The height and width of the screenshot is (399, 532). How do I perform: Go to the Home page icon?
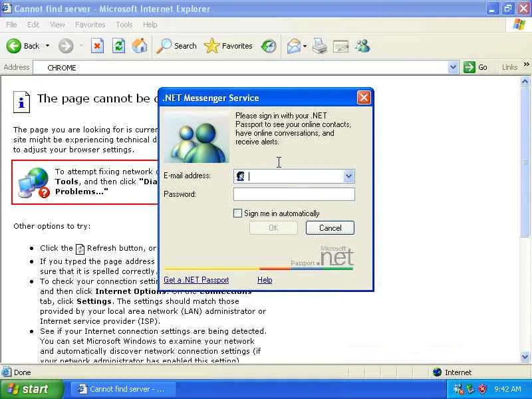coord(140,46)
